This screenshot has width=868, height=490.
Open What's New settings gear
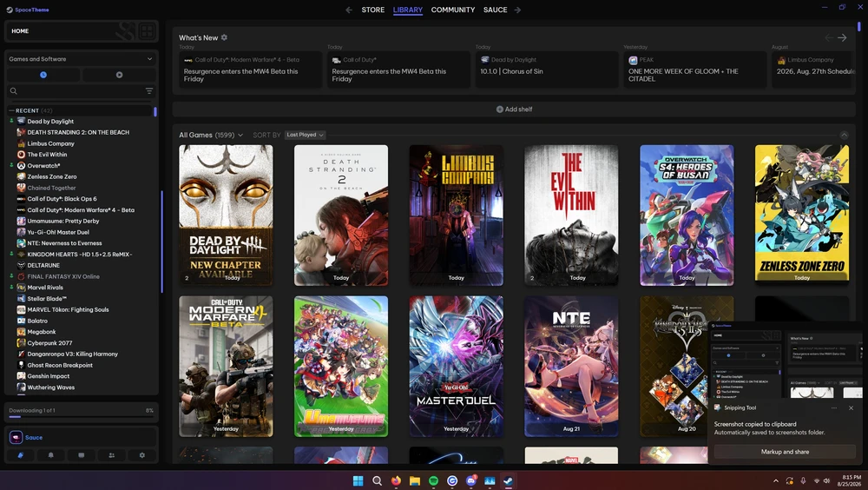pos(224,37)
